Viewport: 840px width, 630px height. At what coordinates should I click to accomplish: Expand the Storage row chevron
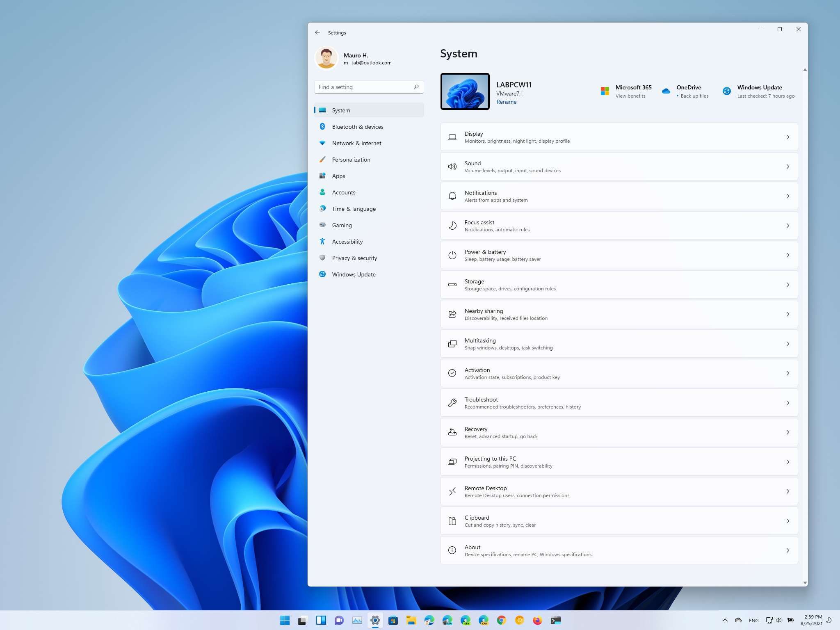[787, 285]
